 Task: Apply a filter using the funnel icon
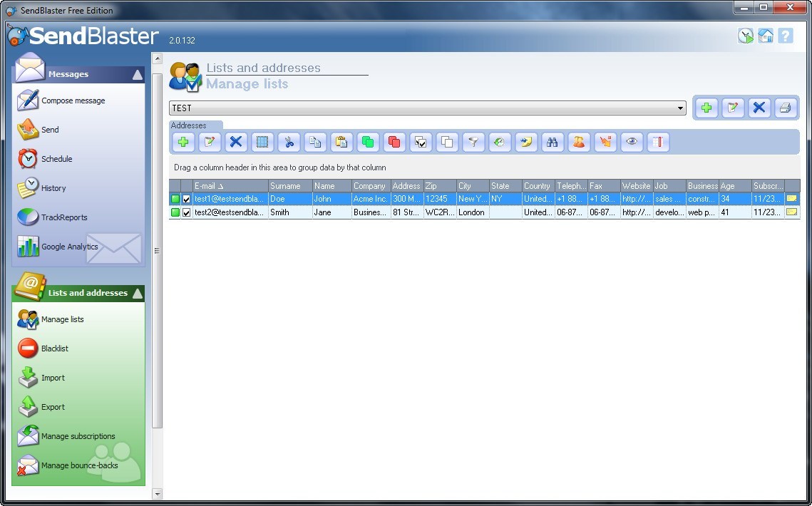[473, 142]
